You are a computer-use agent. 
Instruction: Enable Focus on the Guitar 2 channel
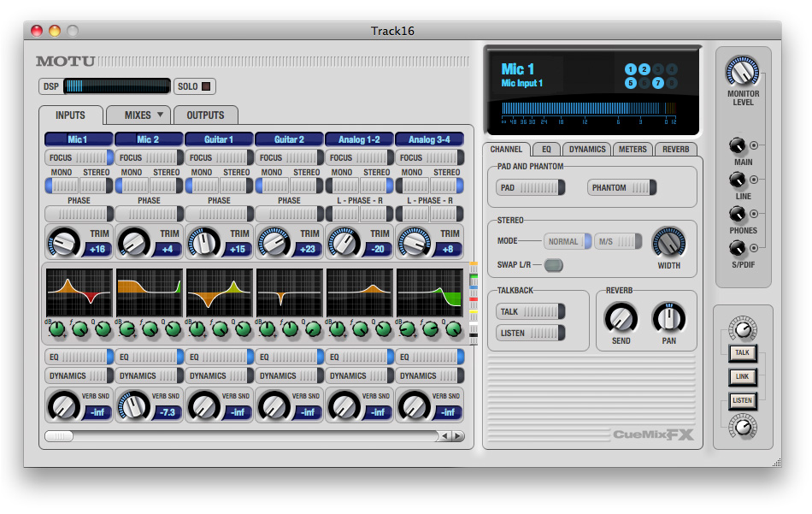289,158
